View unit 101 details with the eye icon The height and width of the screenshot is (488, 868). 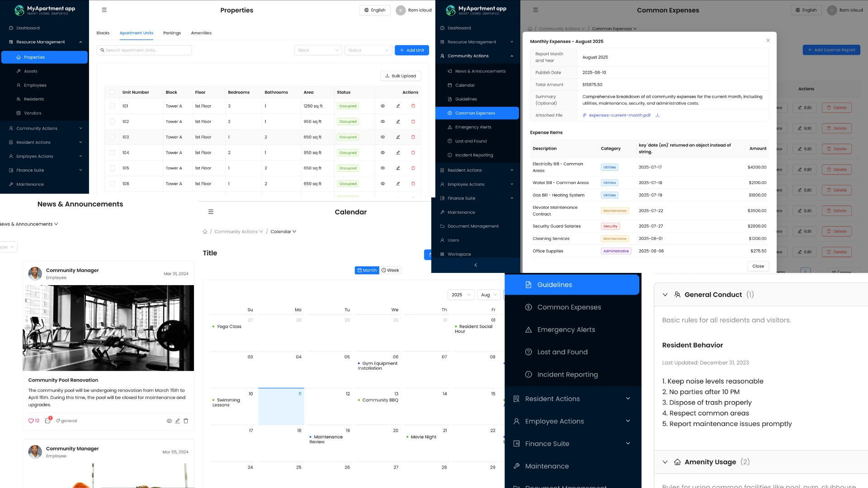point(382,106)
